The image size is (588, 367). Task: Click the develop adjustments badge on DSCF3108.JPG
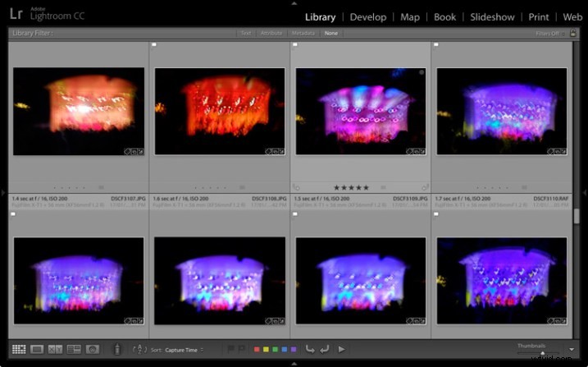click(x=281, y=152)
